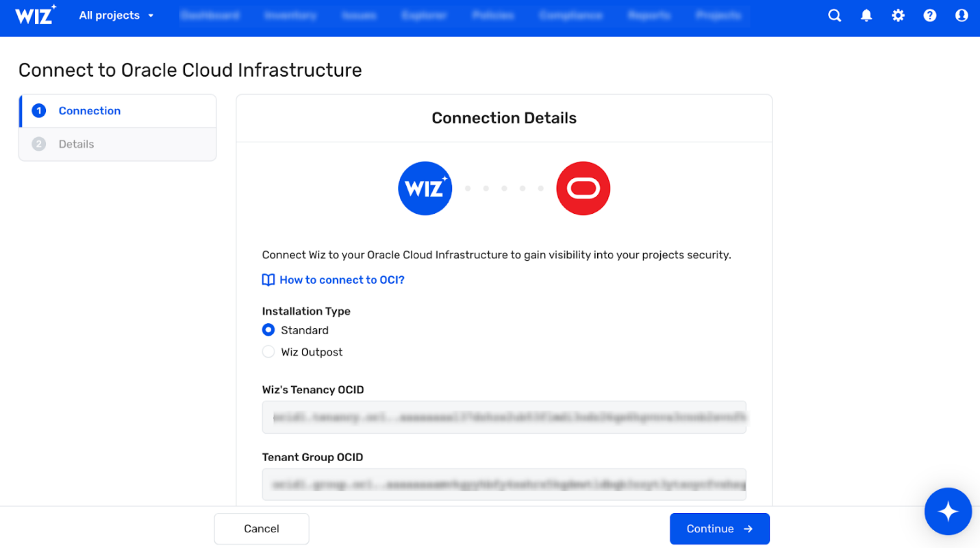
Task: Click the Cancel button
Action: pyautogui.click(x=262, y=529)
